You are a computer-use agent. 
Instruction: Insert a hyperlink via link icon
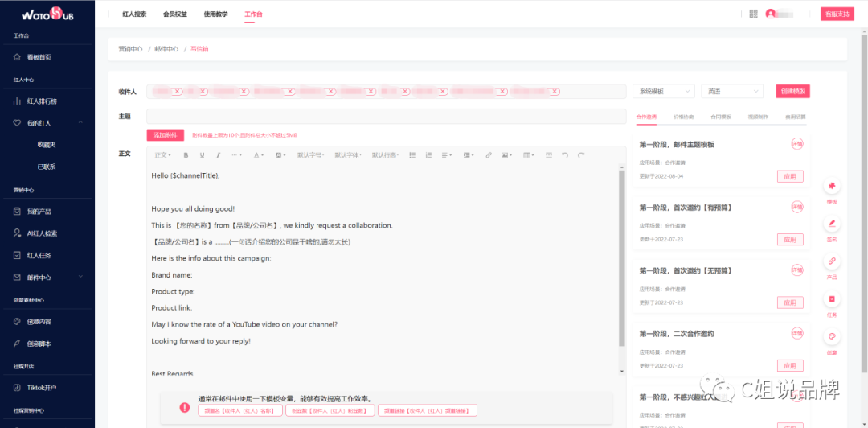(x=489, y=155)
